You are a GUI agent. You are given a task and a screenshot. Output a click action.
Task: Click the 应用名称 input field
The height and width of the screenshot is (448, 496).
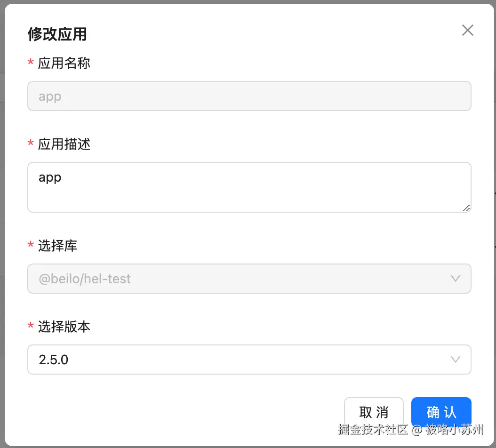point(249,96)
